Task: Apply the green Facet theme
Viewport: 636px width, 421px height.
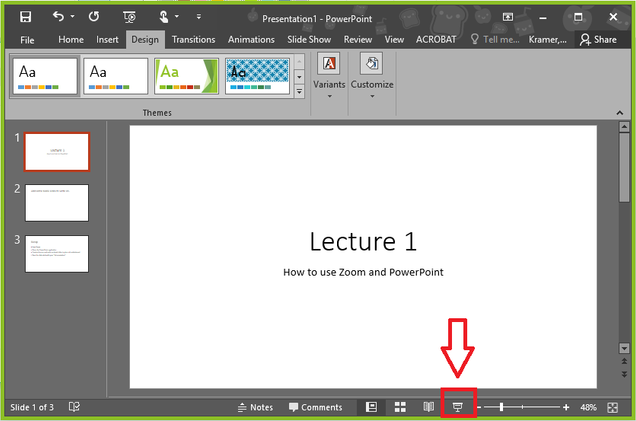Action: [185, 76]
